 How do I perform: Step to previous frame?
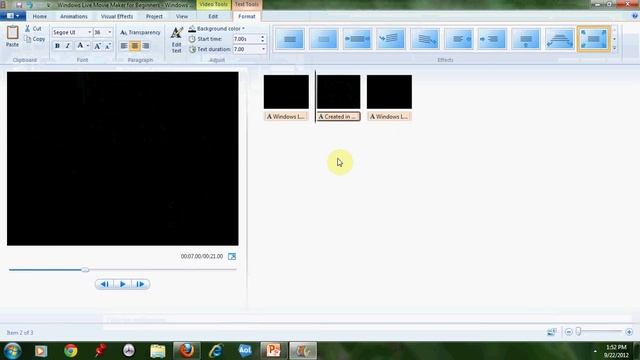pyautogui.click(x=104, y=284)
